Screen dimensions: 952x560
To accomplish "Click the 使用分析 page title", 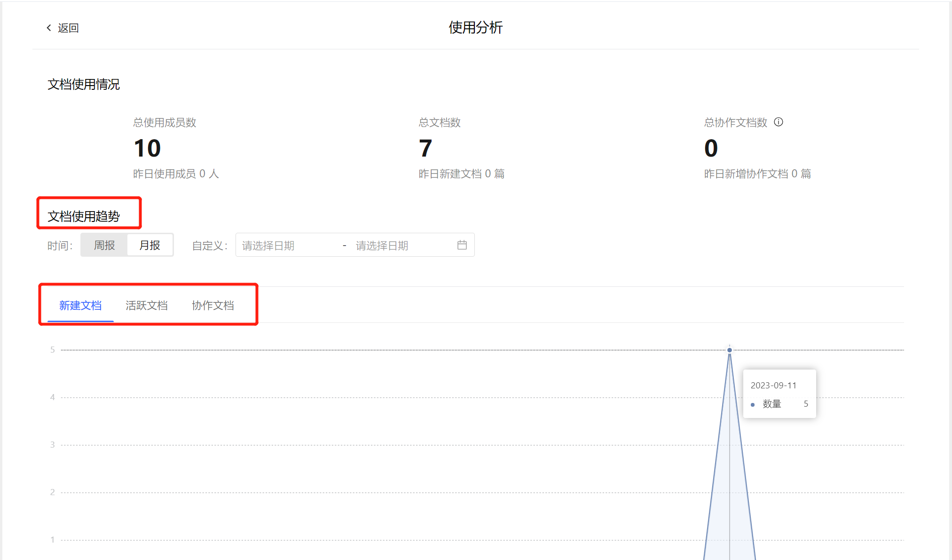I will pyautogui.click(x=475, y=27).
